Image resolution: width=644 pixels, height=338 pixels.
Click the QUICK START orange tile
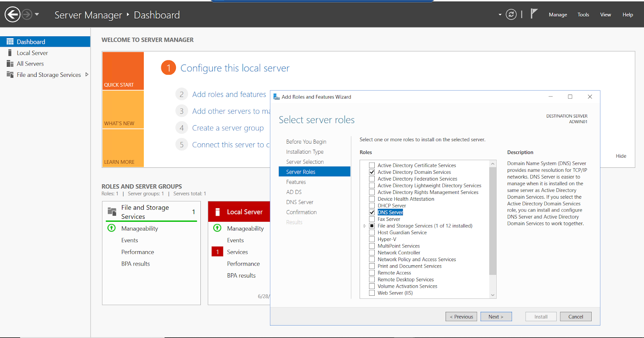point(123,71)
